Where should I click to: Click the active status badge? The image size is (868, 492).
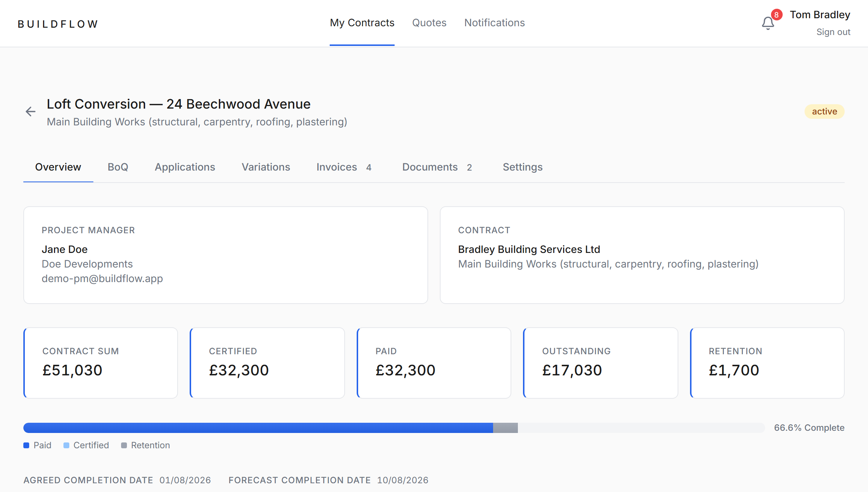[x=824, y=112]
